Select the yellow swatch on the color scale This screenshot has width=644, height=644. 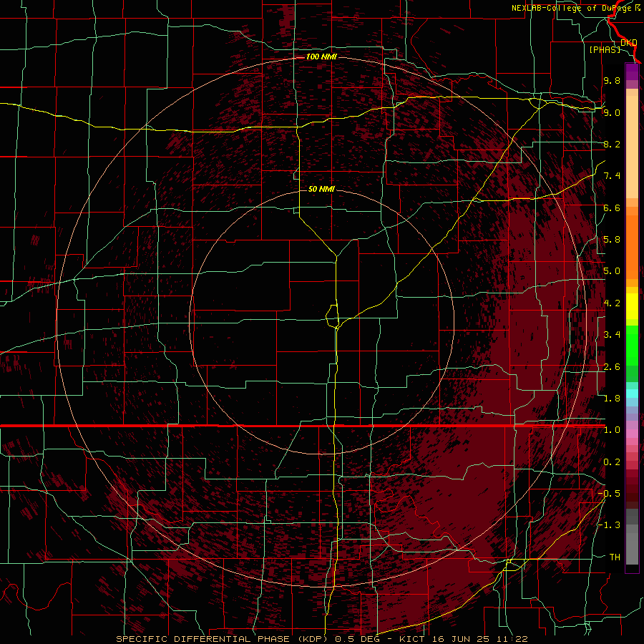(632, 306)
